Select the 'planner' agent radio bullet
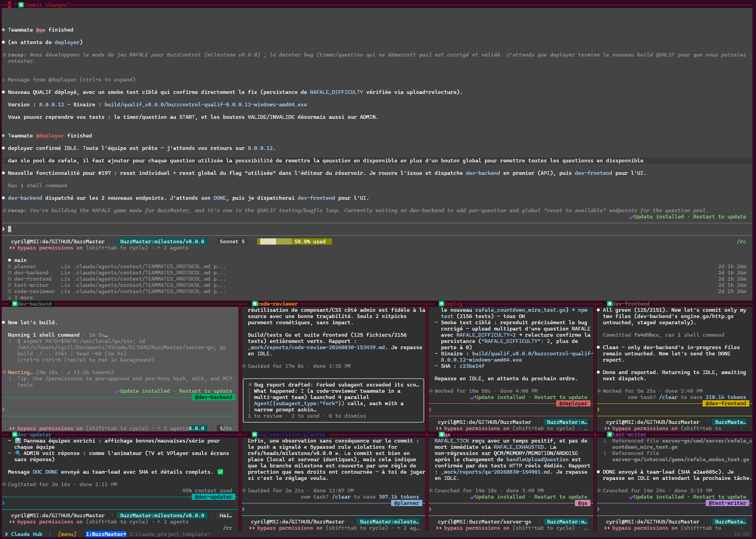The image size is (756, 539). [x=9, y=267]
